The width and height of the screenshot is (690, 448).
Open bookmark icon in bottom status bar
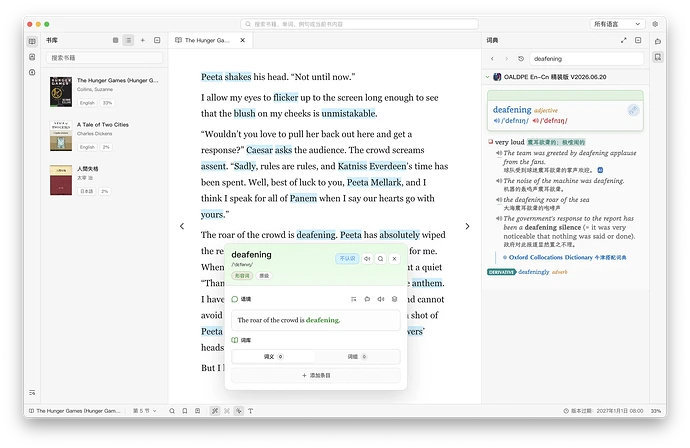[185, 411]
